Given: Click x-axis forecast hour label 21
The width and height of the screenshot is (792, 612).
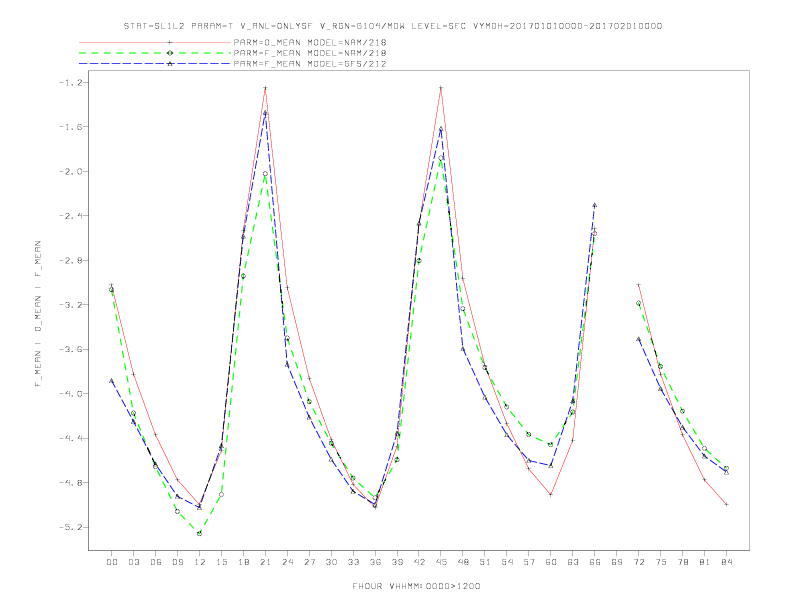Looking at the screenshot, I should (265, 562).
